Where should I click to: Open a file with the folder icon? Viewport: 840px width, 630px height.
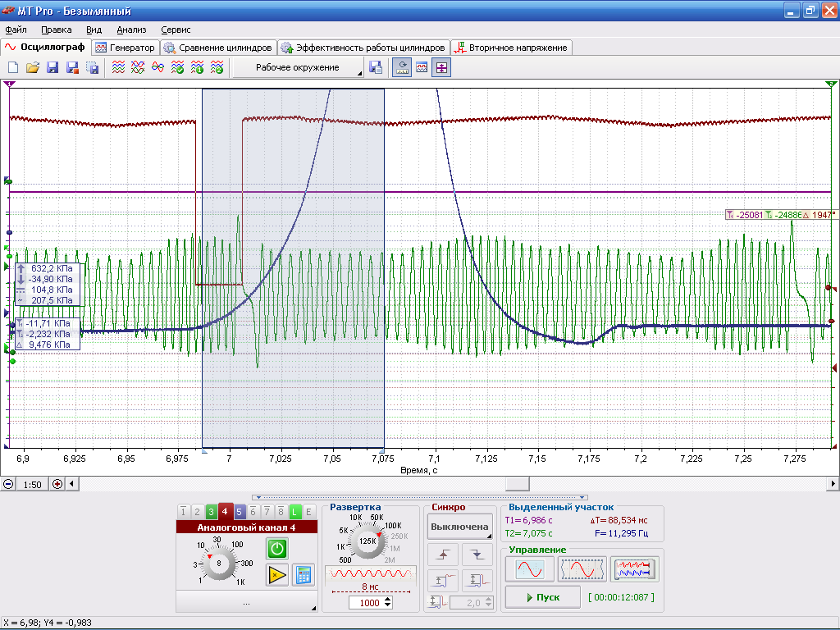click(33, 67)
